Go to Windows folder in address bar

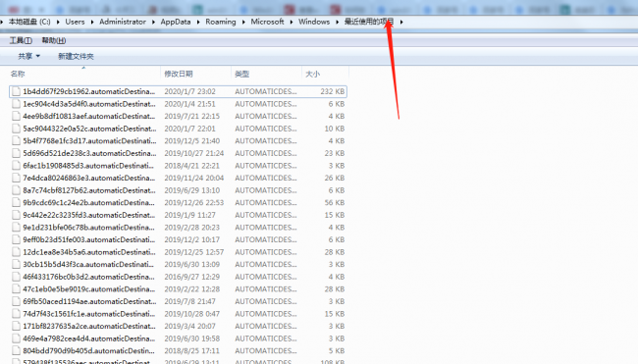(x=314, y=22)
